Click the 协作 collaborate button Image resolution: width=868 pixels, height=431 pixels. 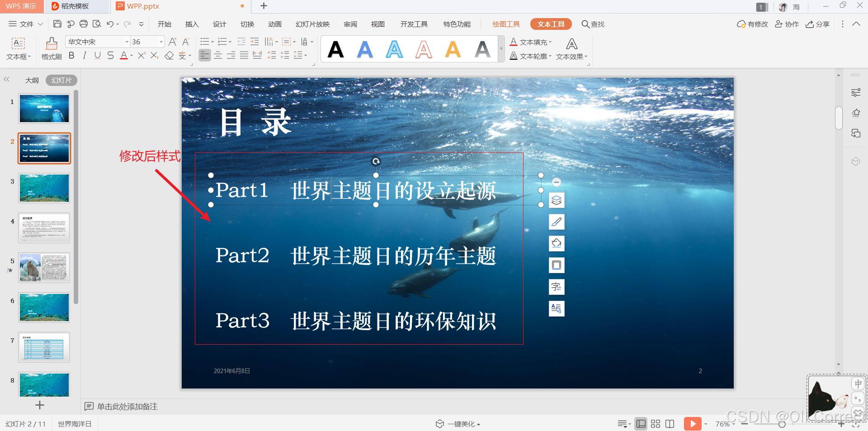tap(787, 24)
